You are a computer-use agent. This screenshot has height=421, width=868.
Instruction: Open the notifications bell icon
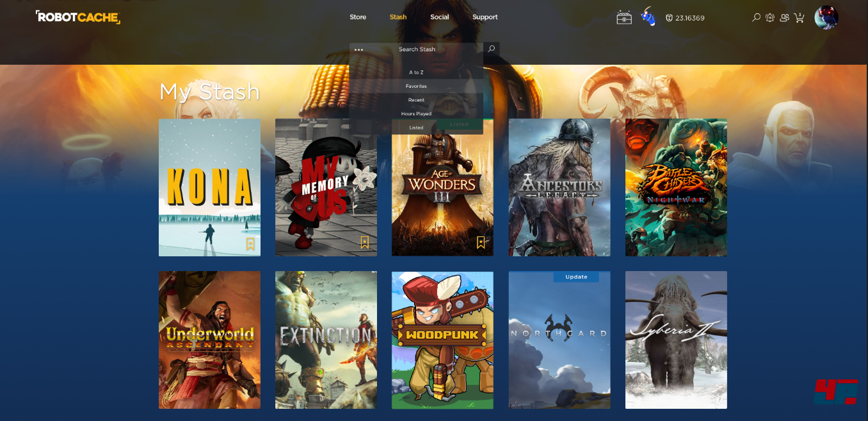770,17
